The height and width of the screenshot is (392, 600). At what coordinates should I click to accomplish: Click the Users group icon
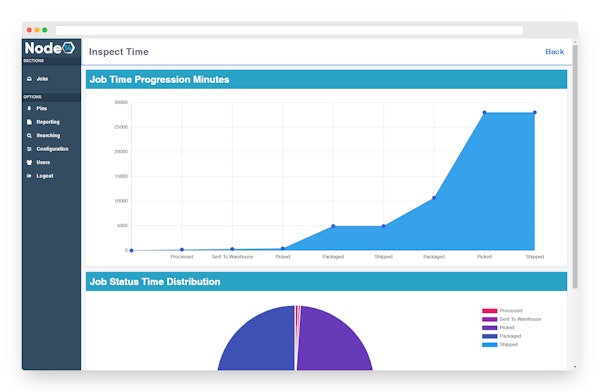point(29,162)
